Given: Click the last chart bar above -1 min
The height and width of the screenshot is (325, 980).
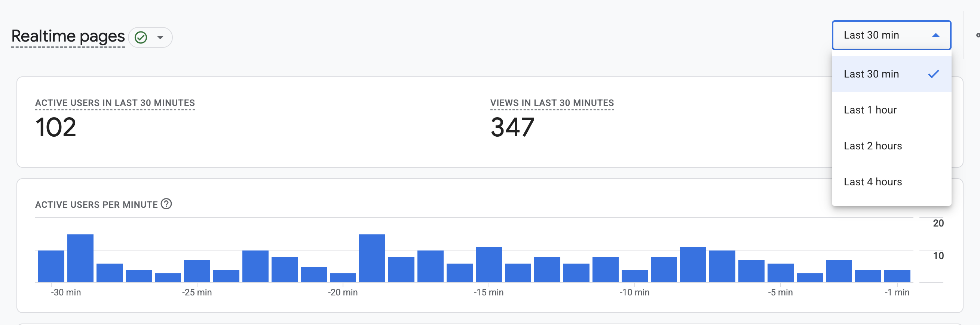Looking at the screenshot, I should point(897,276).
